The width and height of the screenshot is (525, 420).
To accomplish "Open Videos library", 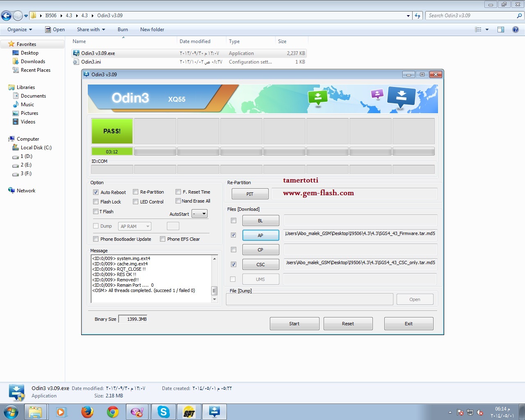I will [x=28, y=122].
